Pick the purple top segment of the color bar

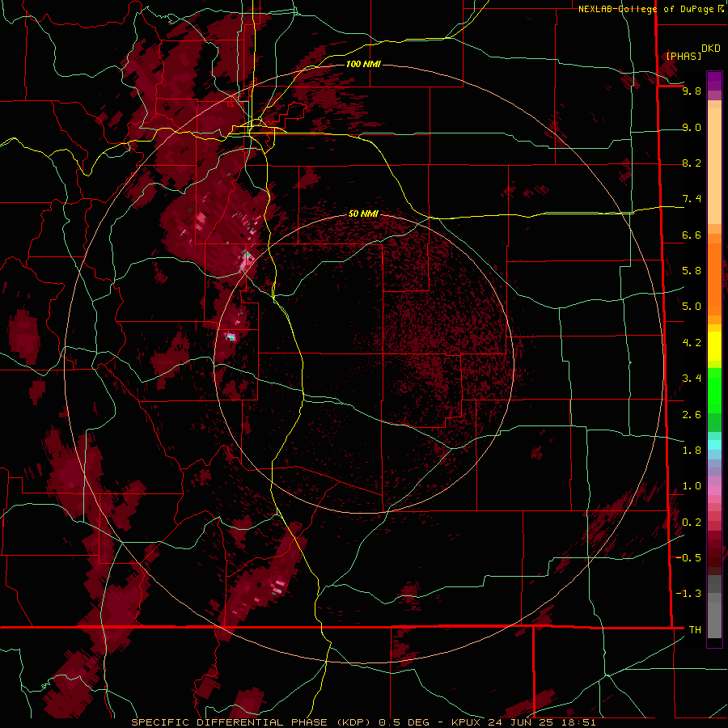[714, 81]
